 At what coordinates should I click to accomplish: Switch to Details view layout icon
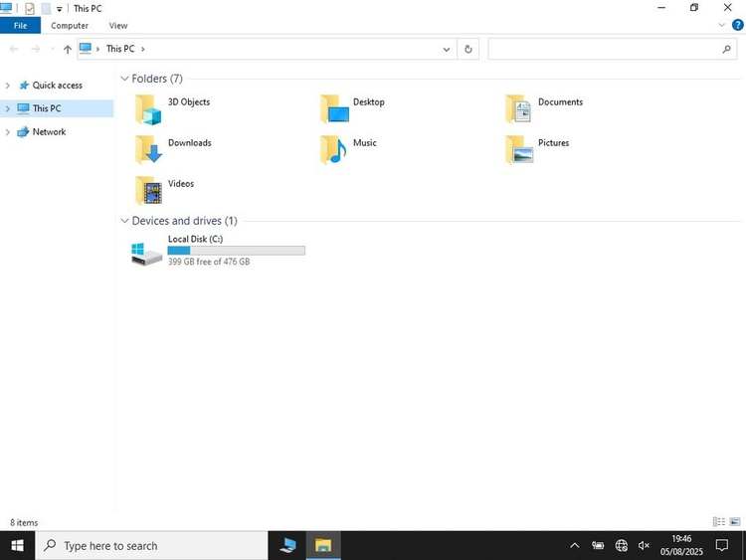(x=719, y=522)
